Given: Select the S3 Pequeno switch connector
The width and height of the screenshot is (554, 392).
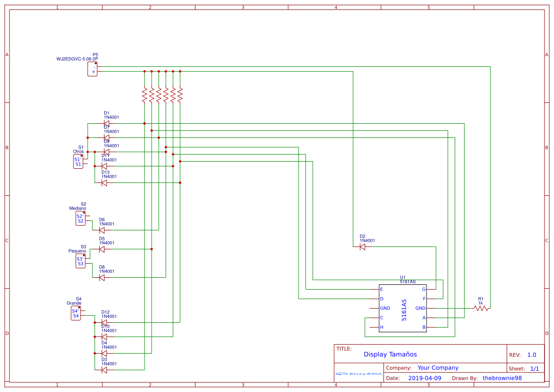Looking at the screenshot, I should pos(80,261).
